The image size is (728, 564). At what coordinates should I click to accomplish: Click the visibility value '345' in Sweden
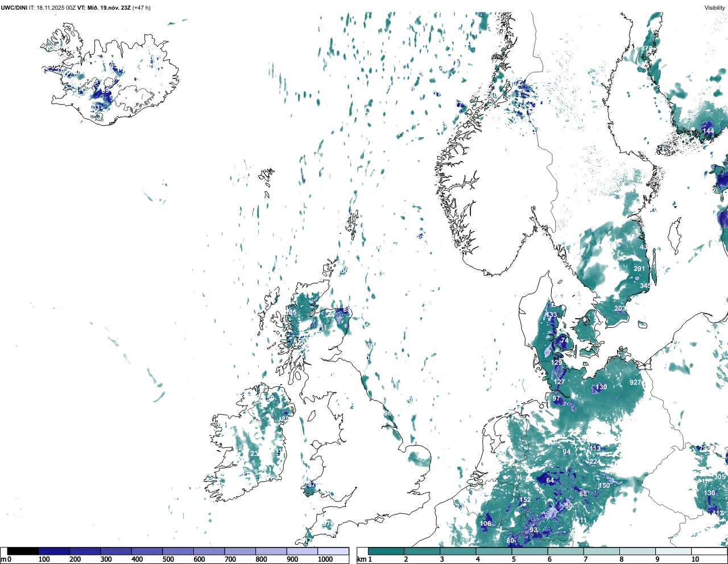(x=645, y=286)
